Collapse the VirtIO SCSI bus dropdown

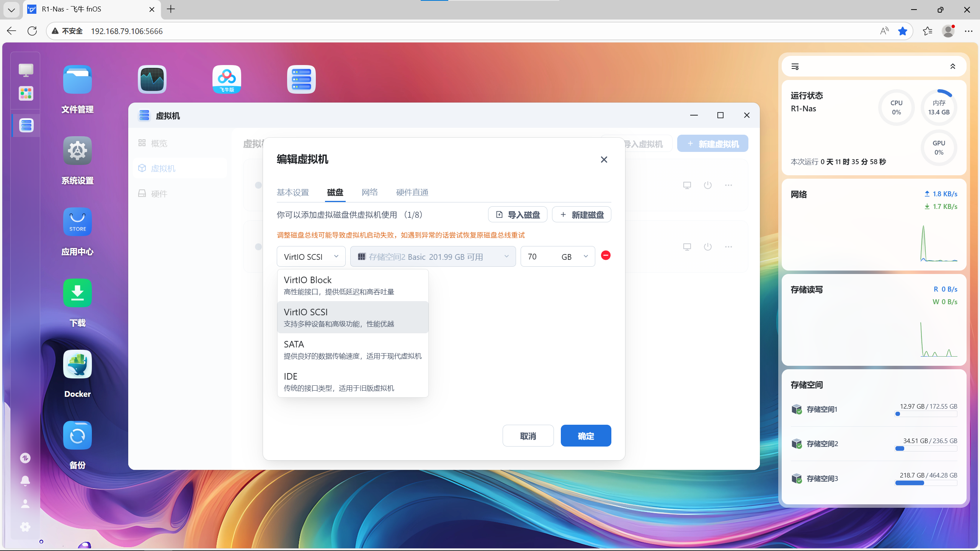311,257
